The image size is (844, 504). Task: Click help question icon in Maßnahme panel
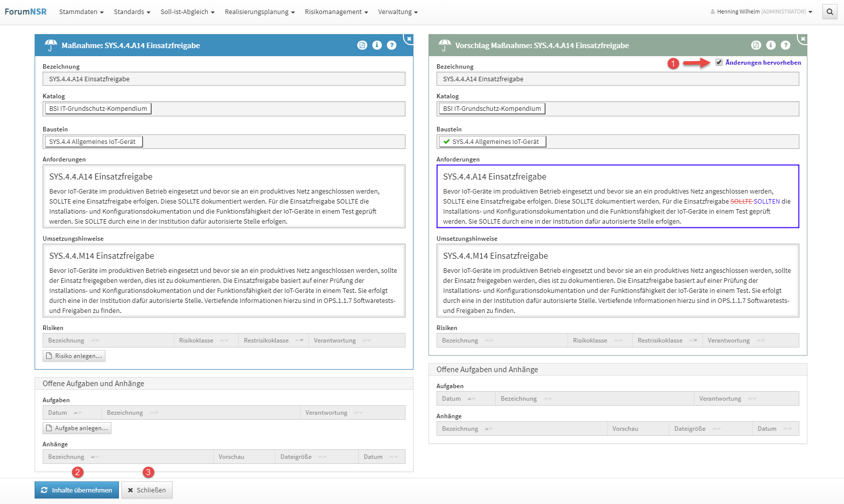point(392,45)
